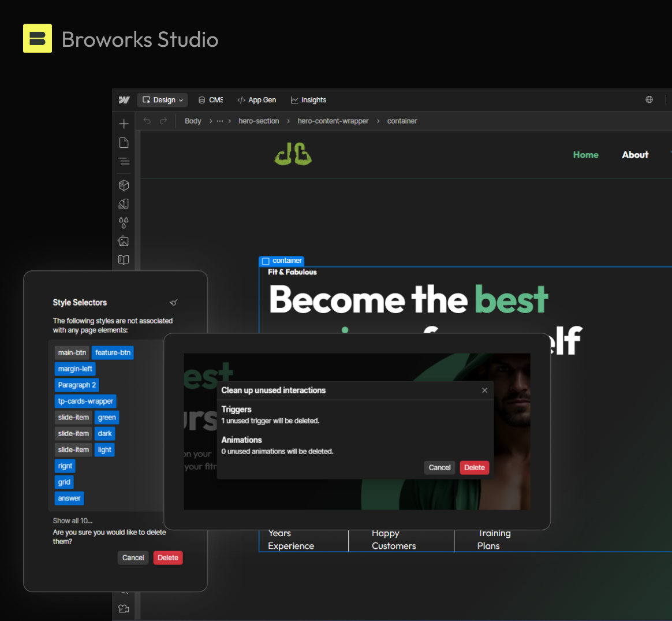Click the Animations heading in dialog
Image resolution: width=672 pixels, height=621 pixels.
click(242, 440)
